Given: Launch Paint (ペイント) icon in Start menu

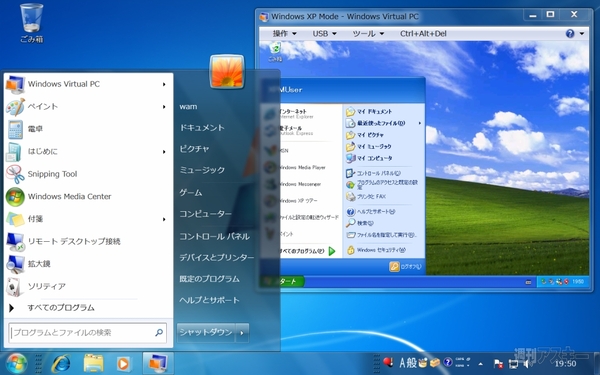Looking at the screenshot, I should (x=15, y=107).
